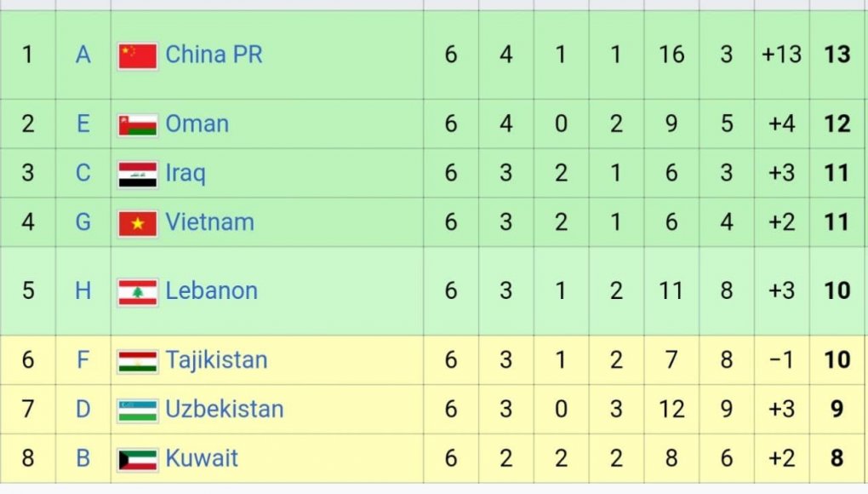Click the Oman flag icon
868x494 pixels.
point(137,124)
